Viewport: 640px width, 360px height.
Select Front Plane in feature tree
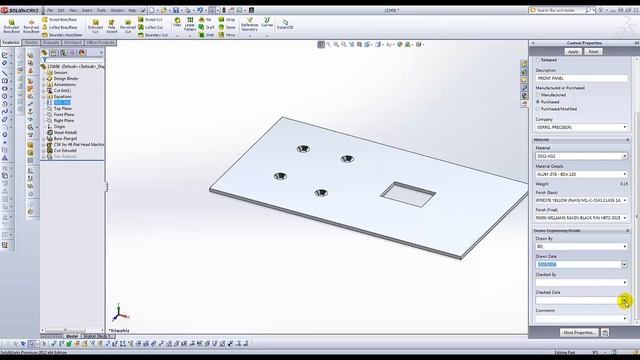(64, 115)
